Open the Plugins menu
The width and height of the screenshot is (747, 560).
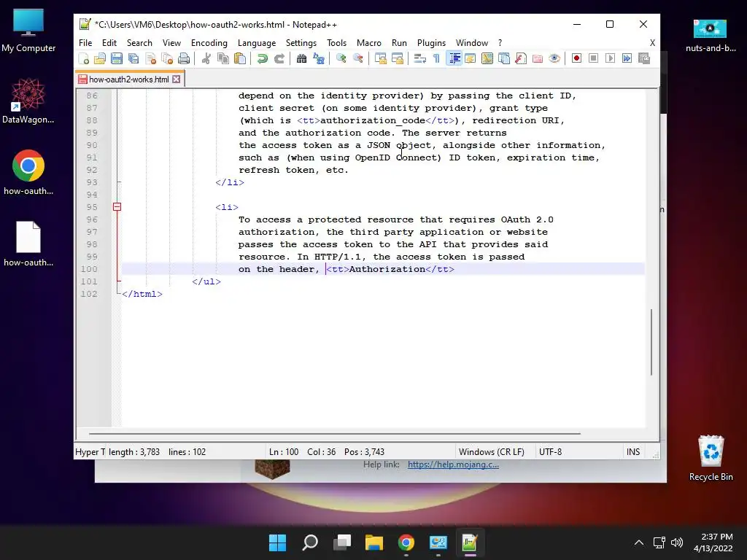[x=431, y=43]
